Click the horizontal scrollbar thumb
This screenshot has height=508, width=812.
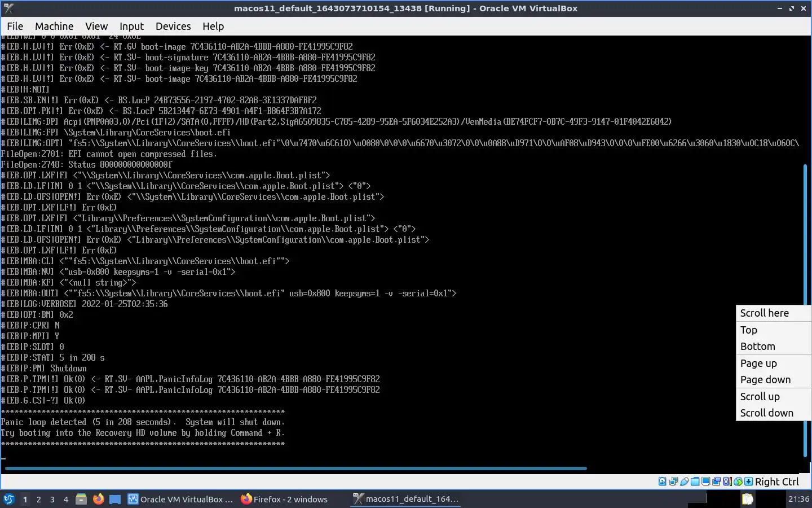click(x=296, y=468)
